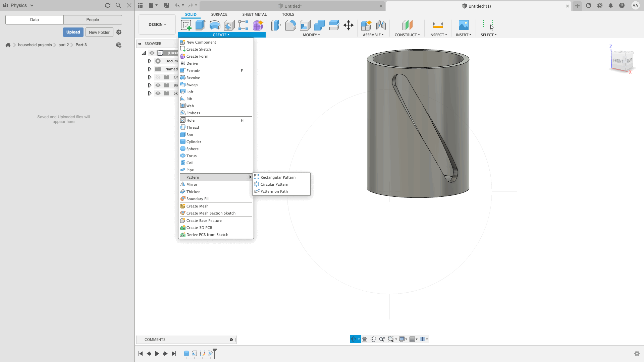Click the timeline end marker
Image resolution: width=644 pixels, height=362 pixels.
click(x=215, y=352)
